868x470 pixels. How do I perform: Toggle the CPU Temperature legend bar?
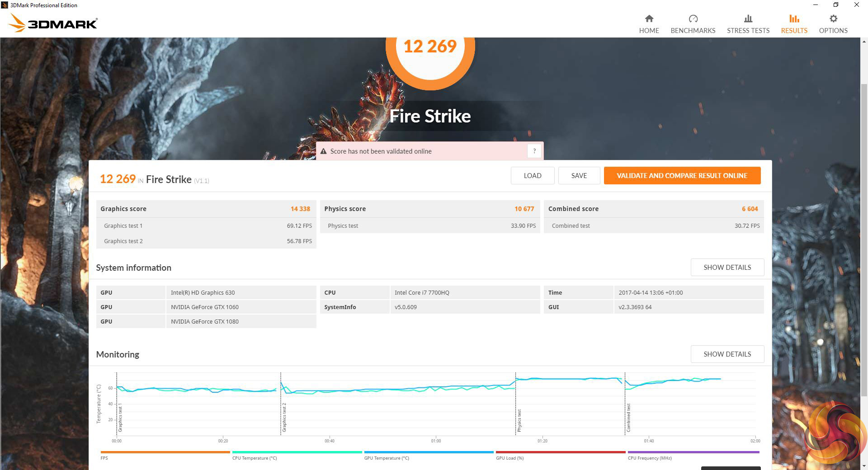coord(297,452)
